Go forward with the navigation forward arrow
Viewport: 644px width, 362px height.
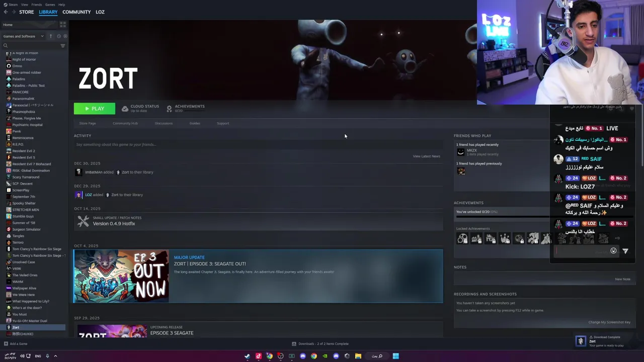point(13,12)
